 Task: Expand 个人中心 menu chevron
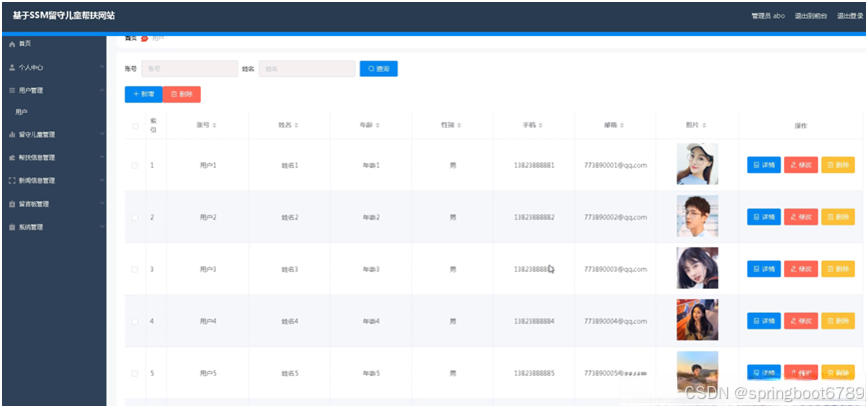(x=102, y=67)
